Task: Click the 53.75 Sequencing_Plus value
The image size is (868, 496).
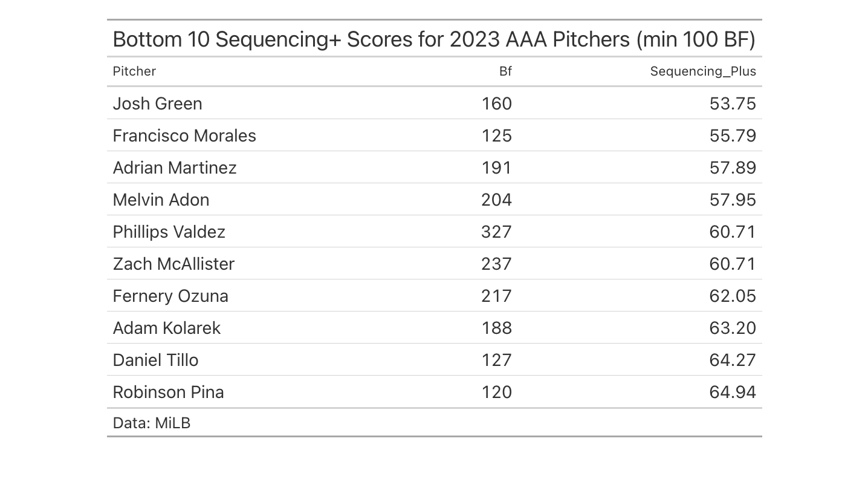Action: coord(733,103)
